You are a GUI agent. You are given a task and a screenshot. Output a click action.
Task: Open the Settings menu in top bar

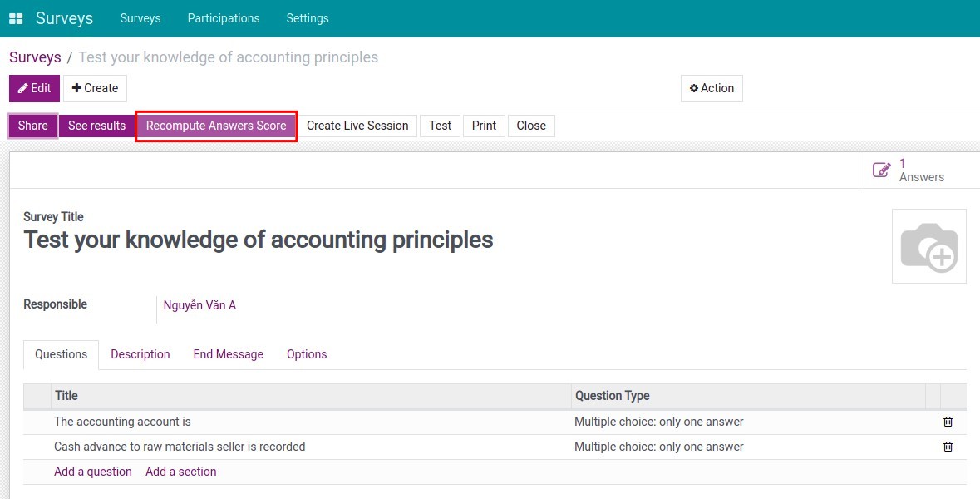pyautogui.click(x=308, y=18)
